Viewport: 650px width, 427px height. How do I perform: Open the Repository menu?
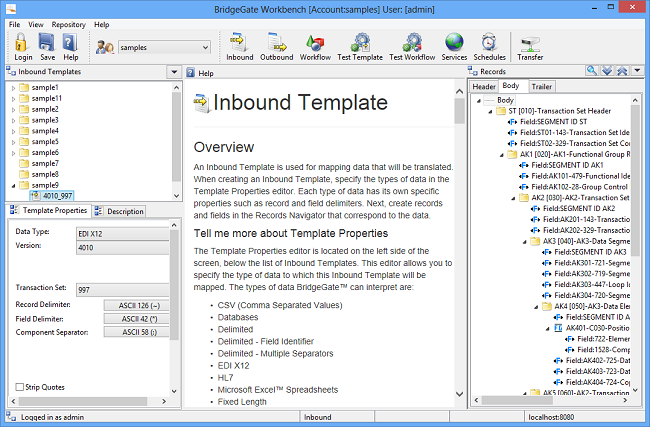[x=68, y=24]
